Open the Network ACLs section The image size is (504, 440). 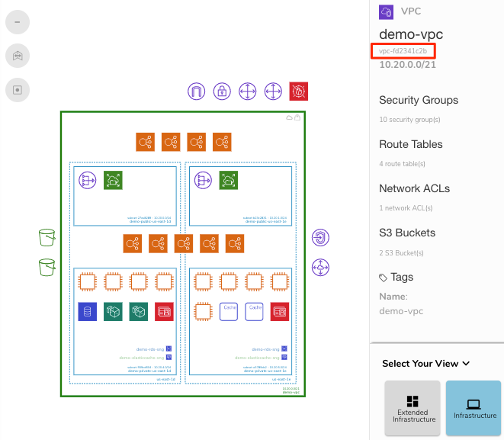click(414, 188)
